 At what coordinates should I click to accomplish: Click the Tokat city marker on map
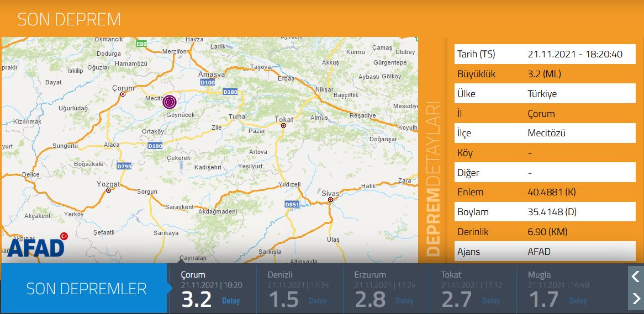tap(283, 126)
